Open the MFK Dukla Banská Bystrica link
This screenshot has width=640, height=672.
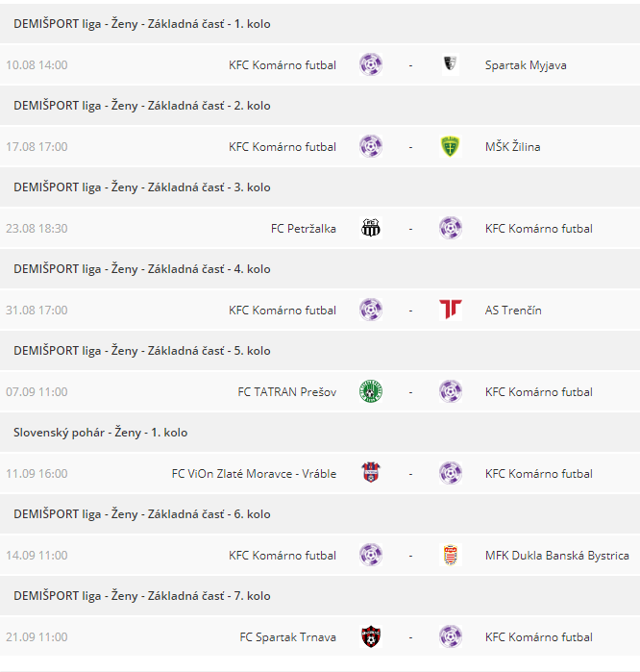(557, 556)
